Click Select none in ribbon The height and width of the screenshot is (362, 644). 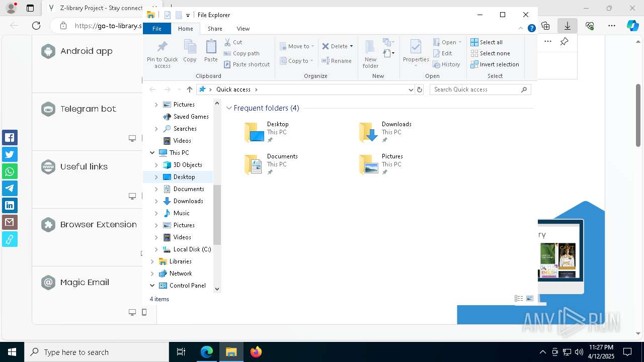(x=490, y=53)
